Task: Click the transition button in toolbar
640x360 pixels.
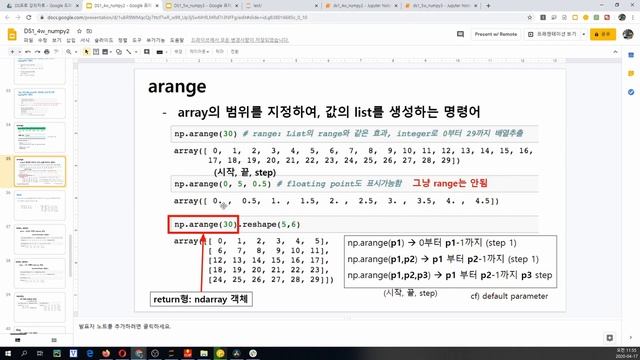Action: (x=234, y=52)
